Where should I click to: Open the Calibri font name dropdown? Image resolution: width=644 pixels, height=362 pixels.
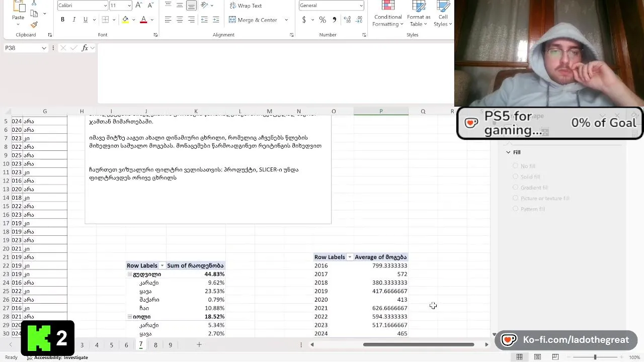[x=105, y=6]
